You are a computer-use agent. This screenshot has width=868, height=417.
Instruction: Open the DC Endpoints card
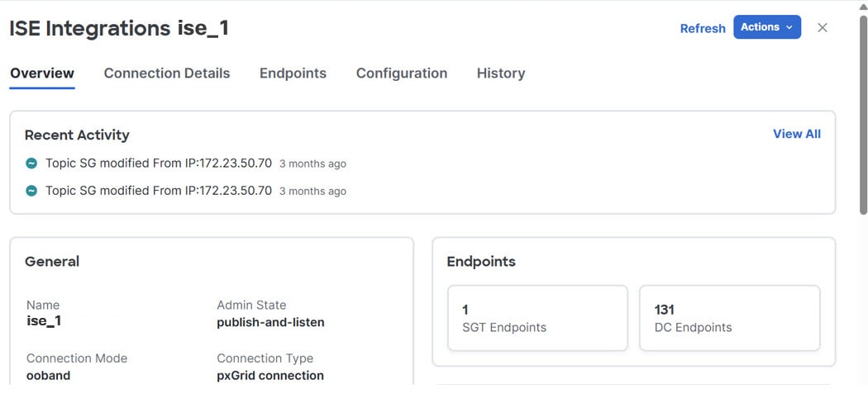[x=730, y=318]
